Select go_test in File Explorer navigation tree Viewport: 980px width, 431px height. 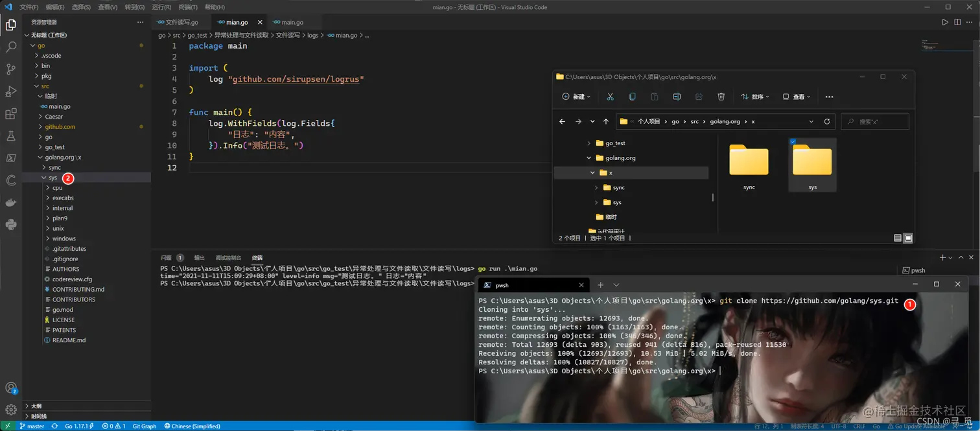615,143
